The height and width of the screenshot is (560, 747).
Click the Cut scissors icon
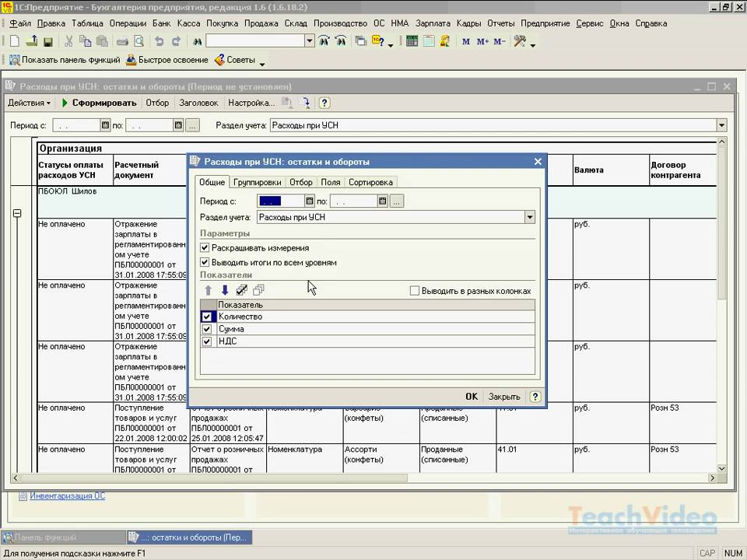click(x=68, y=41)
